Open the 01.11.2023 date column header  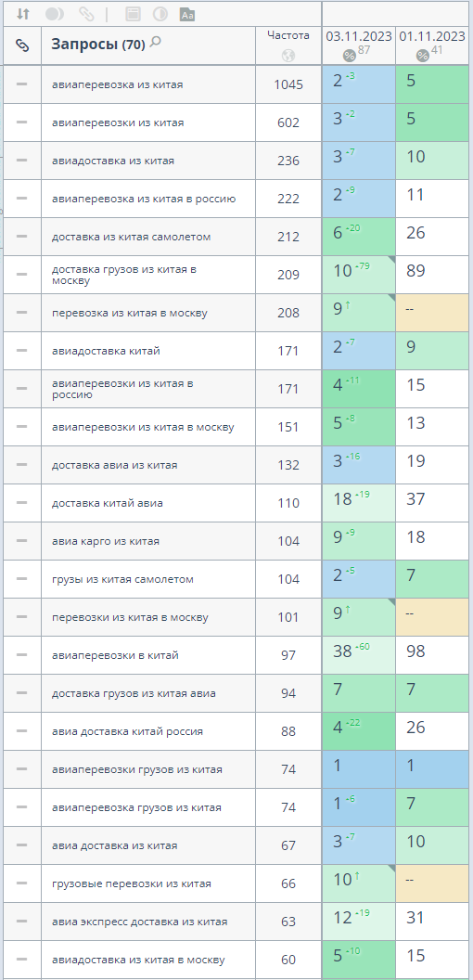[432, 36]
